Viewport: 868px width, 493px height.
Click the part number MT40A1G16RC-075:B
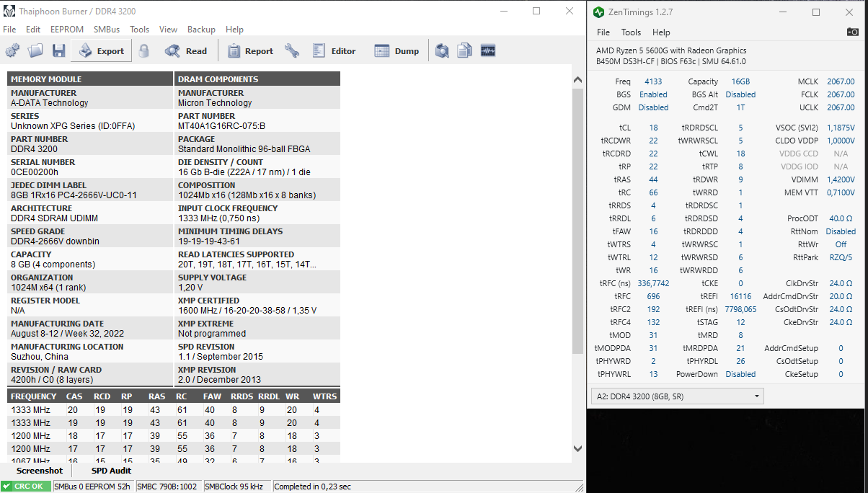click(x=221, y=126)
